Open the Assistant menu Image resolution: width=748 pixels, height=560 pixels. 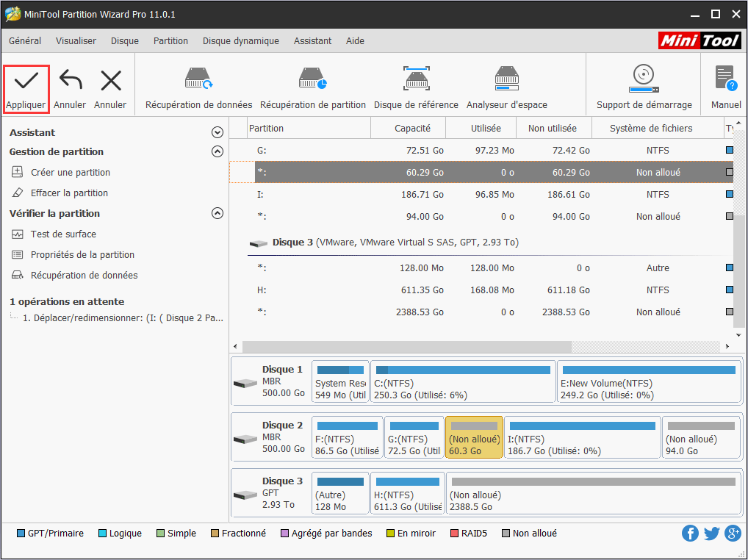coord(312,41)
